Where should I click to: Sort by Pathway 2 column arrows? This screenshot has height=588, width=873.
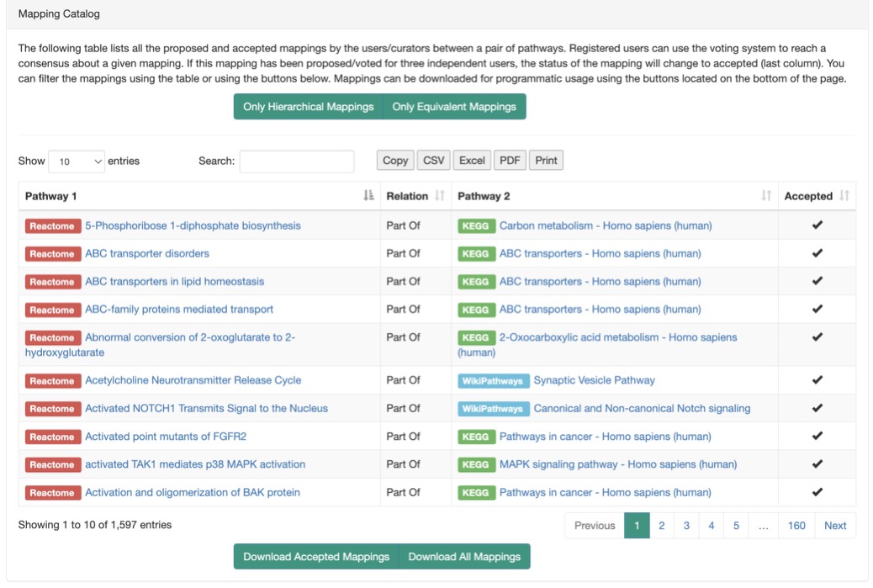click(767, 195)
